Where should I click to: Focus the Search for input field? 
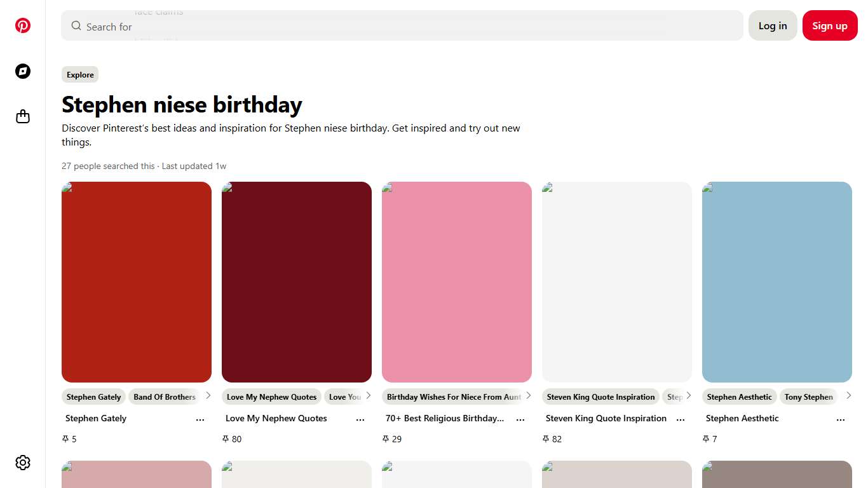[x=407, y=26]
